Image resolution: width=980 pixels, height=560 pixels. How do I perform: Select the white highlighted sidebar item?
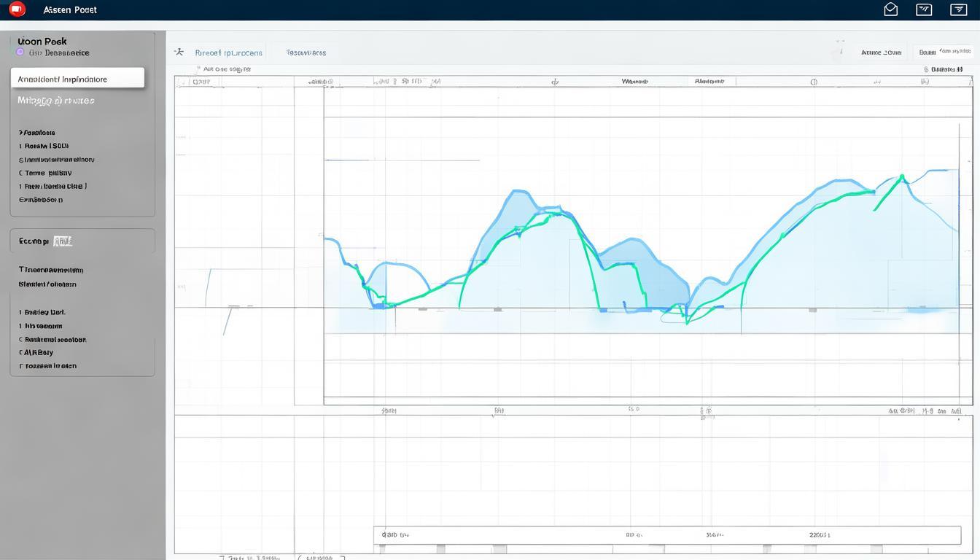pyautogui.click(x=77, y=79)
